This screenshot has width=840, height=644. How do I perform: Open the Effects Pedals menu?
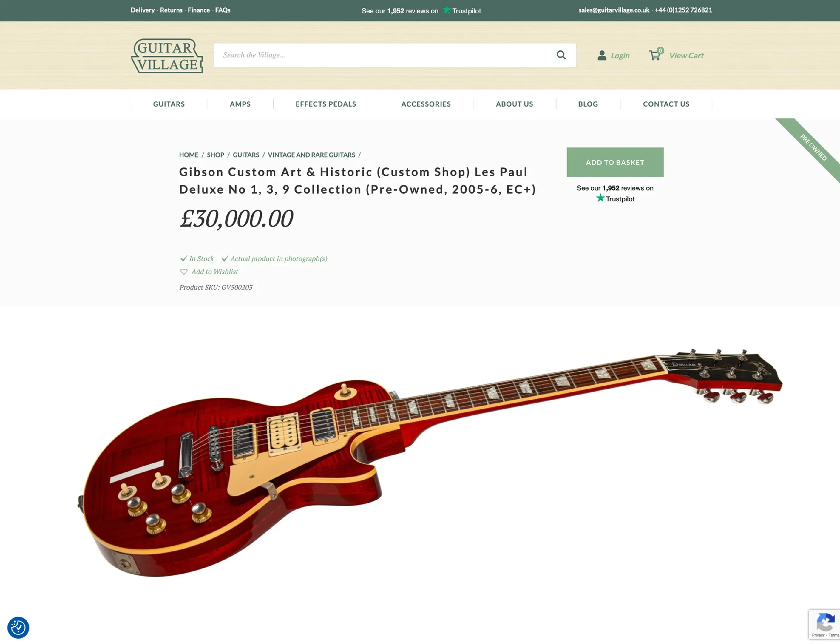[326, 104]
